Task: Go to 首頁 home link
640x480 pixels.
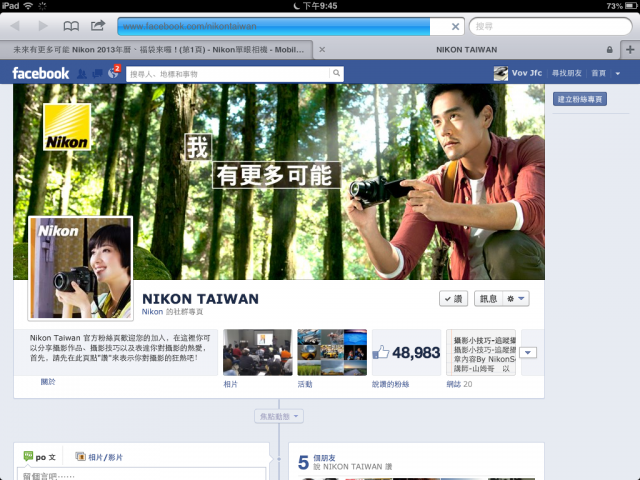Action: coord(598,73)
